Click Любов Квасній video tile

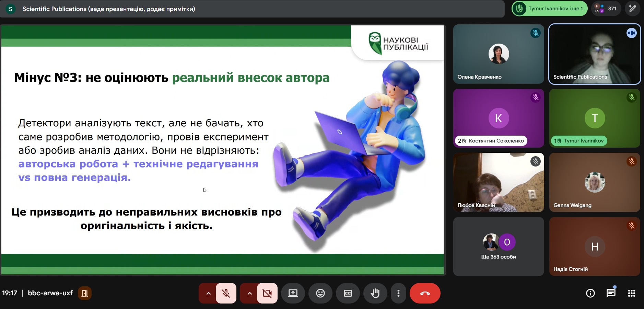tap(498, 182)
